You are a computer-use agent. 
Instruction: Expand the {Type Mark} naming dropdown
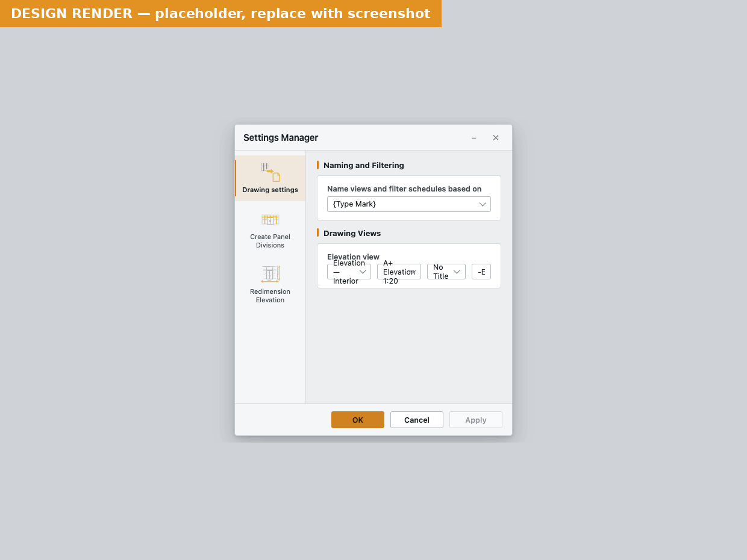pos(409,204)
